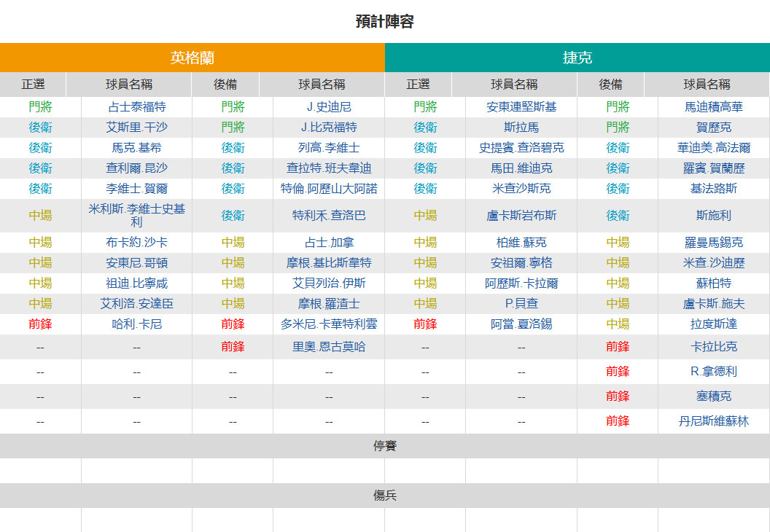Click player 米利斯.李維士史基利
This screenshot has height=532, width=770.
coord(137,216)
